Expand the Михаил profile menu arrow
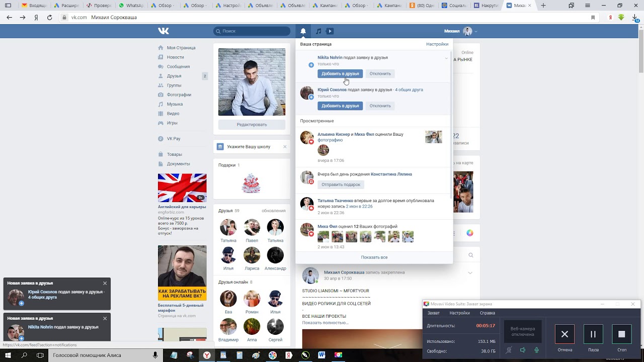 tap(476, 31)
